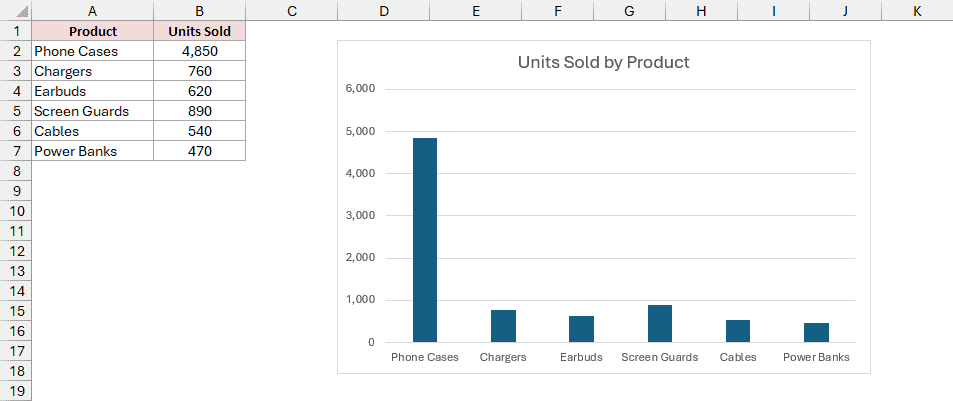953x401 pixels.
Task: Select row 1 header
Action: [x=16, y=31]
